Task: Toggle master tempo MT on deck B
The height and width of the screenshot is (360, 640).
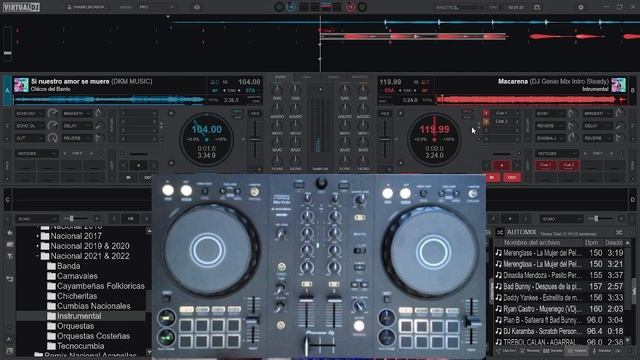Action: 424,90
